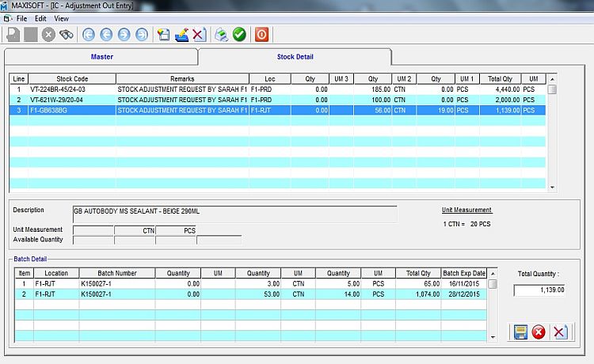This screenshot has width=594, height=364.
Task: Click the green checkmark approve icon
Action: click(239, 35)
